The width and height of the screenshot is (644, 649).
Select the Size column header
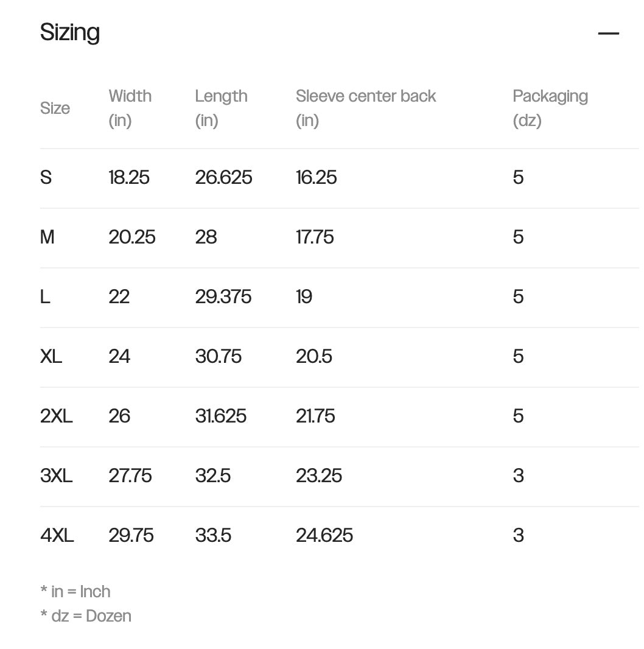pyautogui.click(x=55, y=108)
